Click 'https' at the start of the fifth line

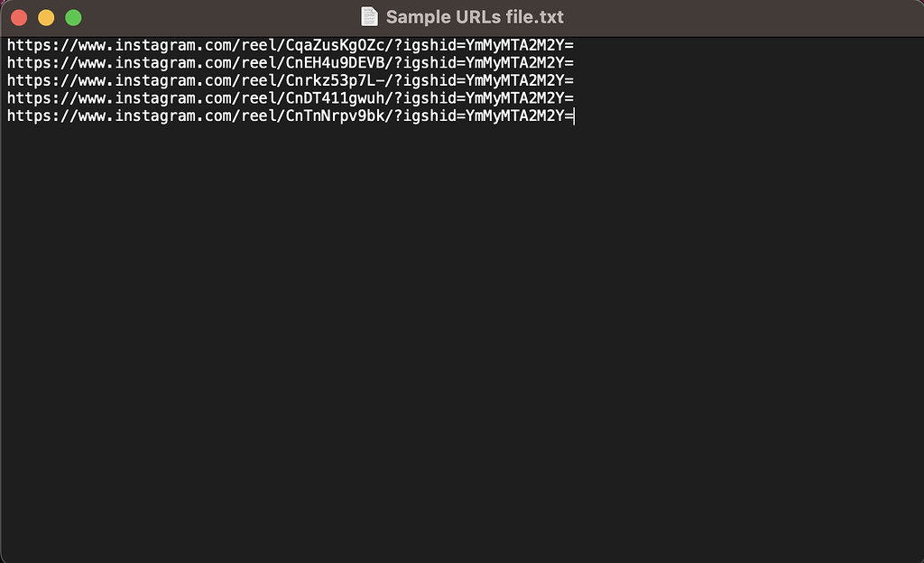coord(30,116)
